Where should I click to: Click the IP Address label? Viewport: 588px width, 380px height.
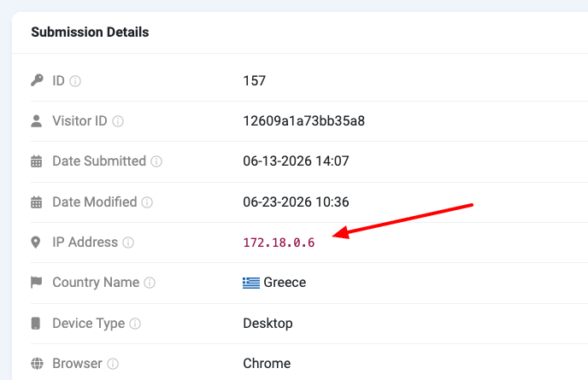pyautogui.click(x=85, y=243)
